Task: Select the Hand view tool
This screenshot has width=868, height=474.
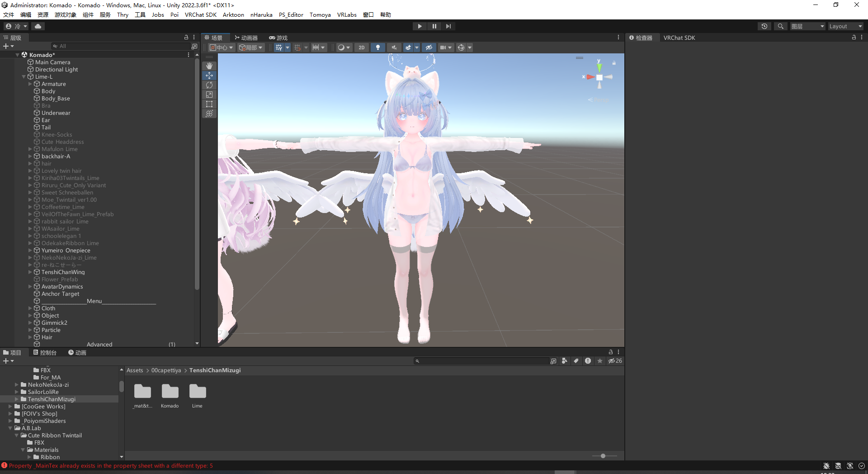Action: [209, 66]
